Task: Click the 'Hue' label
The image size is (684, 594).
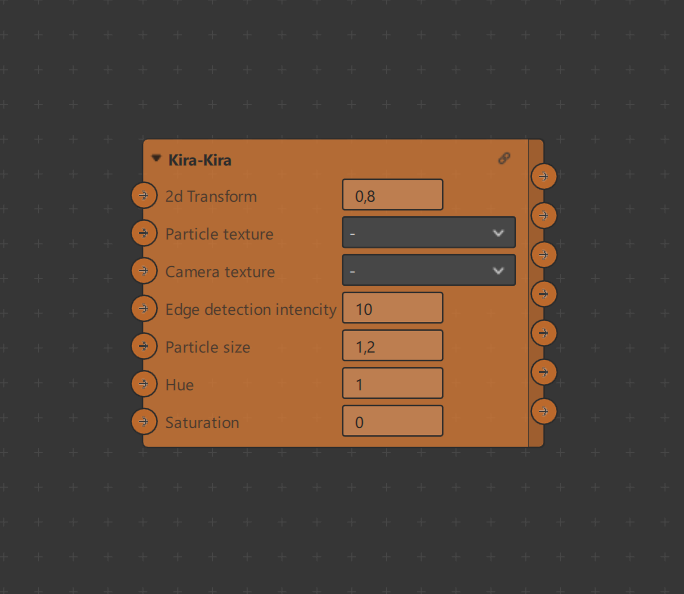Action: pos(179,385)
